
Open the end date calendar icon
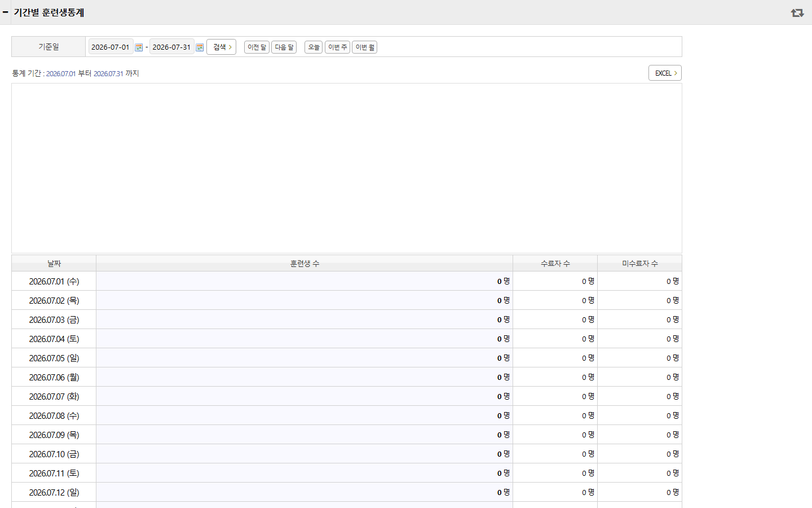(x=200, y=47)
